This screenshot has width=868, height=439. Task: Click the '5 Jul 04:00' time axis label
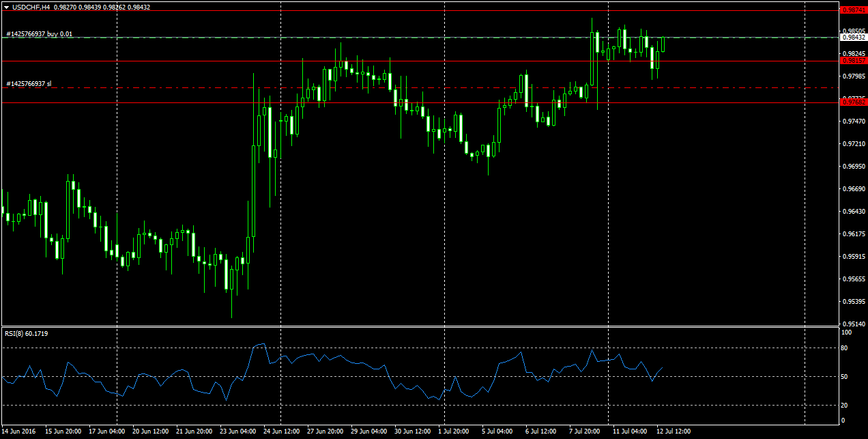[x=499, y=431]
